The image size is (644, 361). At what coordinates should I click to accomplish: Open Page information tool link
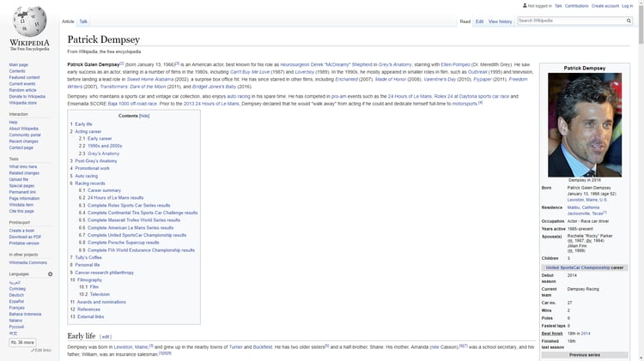coord(24,199)
